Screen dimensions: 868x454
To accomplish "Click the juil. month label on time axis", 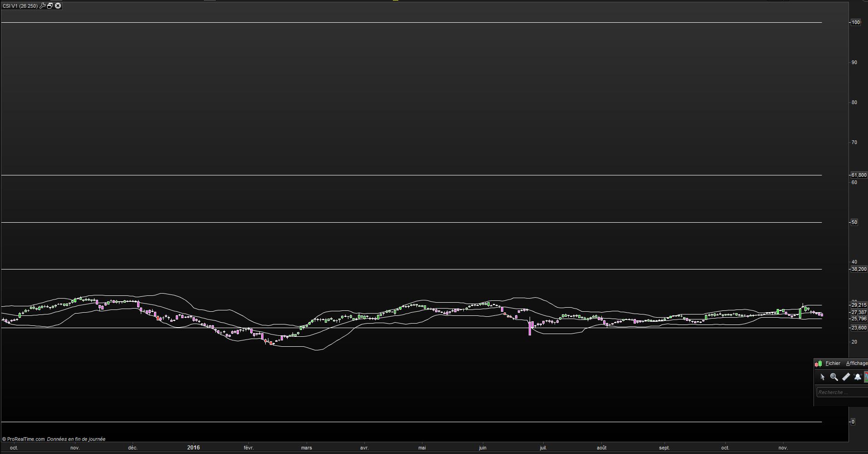I will tap(543, 448).
